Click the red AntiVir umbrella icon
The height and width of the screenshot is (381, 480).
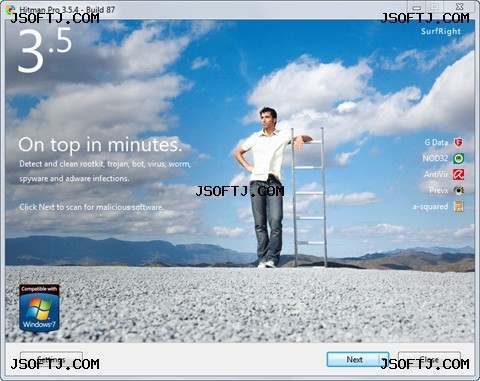[x=459, y=174]
